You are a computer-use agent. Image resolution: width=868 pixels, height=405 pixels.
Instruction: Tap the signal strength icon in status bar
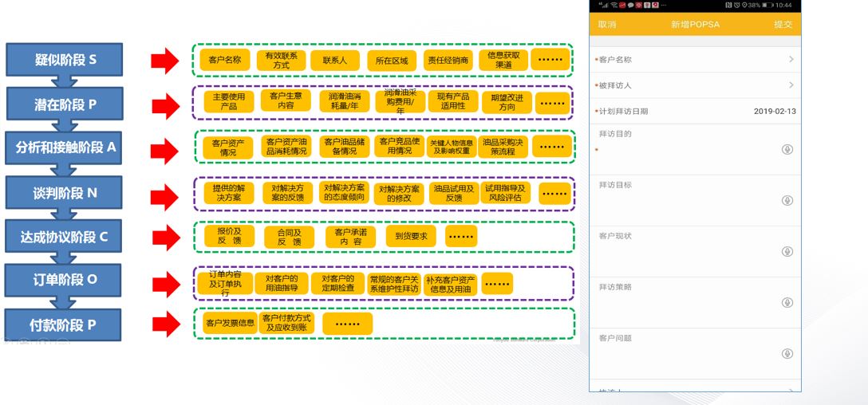tap(604, 5)
